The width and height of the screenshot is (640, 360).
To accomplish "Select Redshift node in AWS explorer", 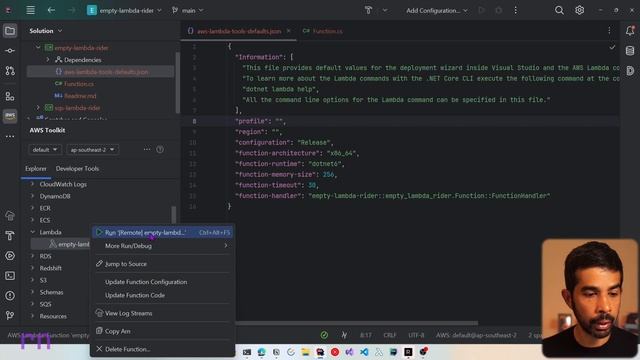I will [x=51, y=268].
